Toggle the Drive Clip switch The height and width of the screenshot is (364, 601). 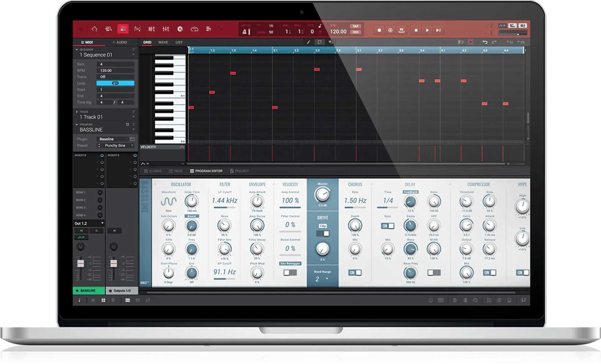(322, 233)
